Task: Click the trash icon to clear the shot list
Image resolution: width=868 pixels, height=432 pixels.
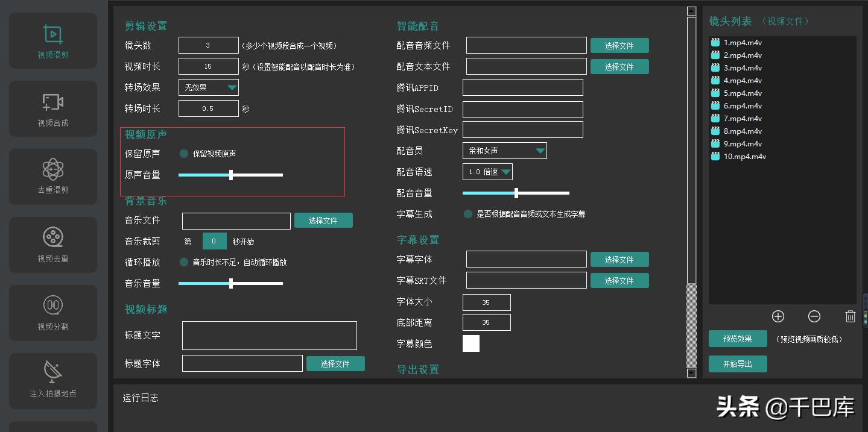Action: click(x=850, y=316)
